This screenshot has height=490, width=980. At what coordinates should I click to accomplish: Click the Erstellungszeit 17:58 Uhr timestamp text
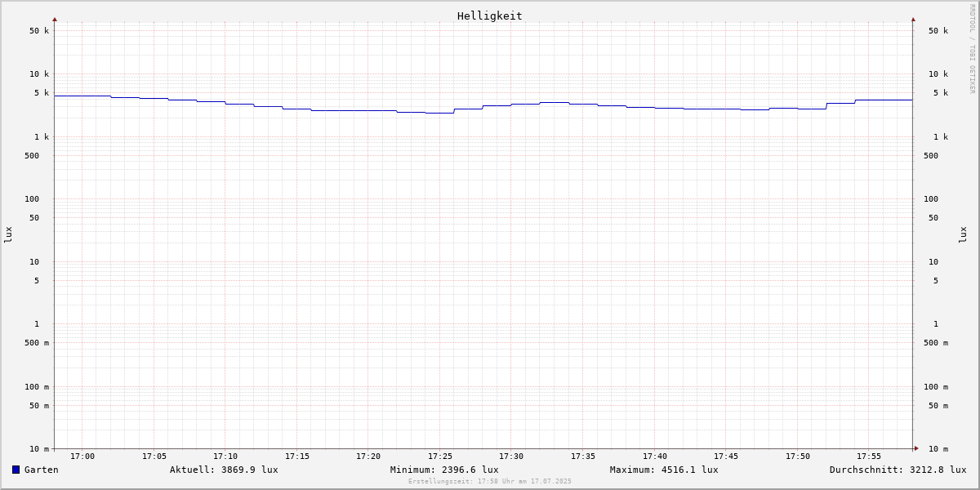(x=490, y=481)
